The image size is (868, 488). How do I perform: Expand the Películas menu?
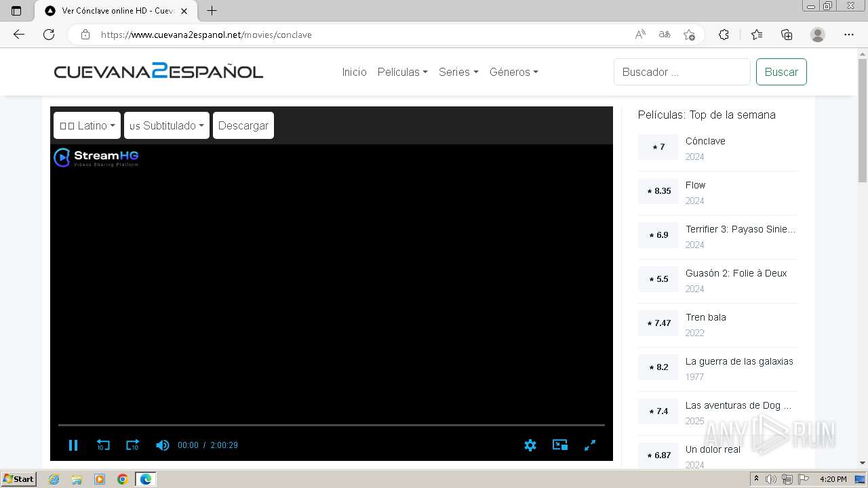click(402, 72)
